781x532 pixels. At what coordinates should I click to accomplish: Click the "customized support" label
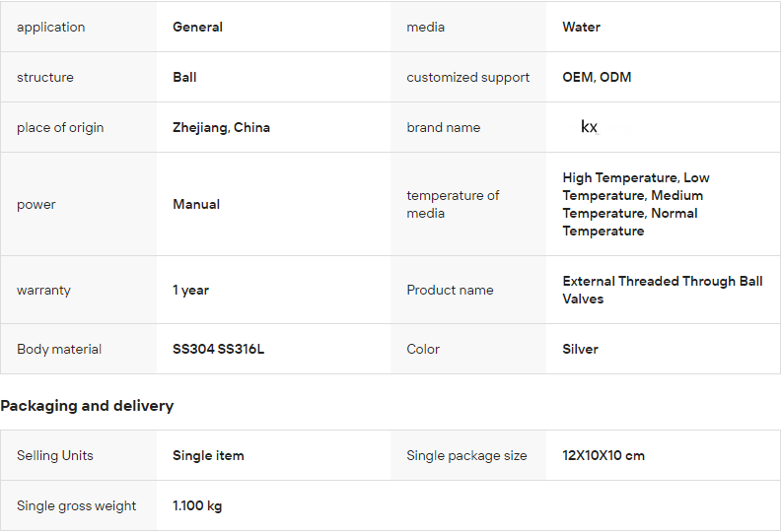tap(467, 77)
